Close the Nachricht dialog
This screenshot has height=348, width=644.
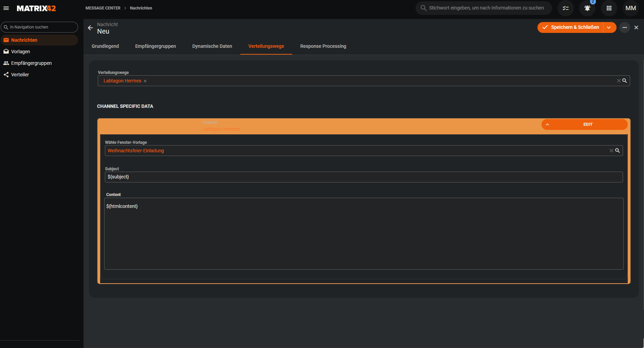[x=636, y=27]
